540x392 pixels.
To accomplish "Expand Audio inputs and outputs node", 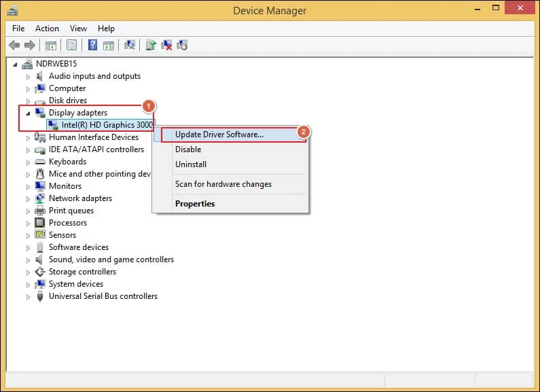I will tap(28, 77).
